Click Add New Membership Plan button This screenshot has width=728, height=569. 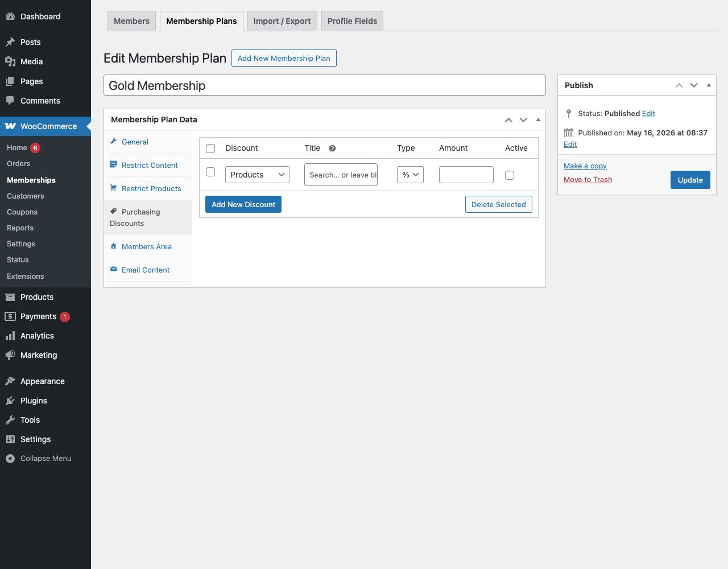pyautogui.click(x=284, y=58)
